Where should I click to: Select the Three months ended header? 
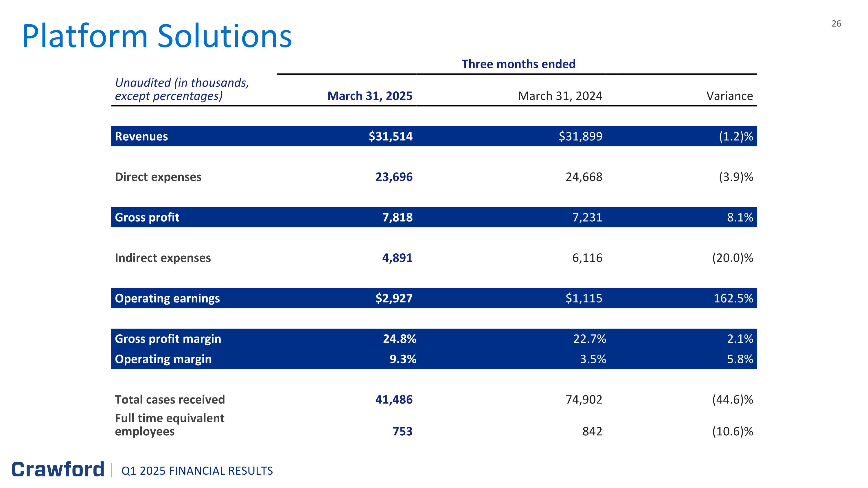518,64
